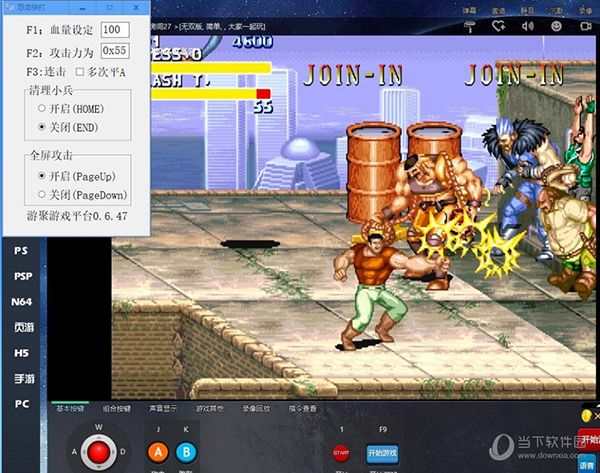Click the A left direction on joystick
Viewport: 600px width, 473px height.
coord(74,452)
